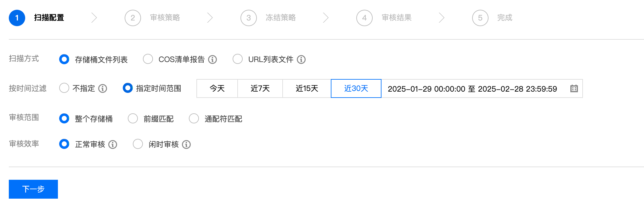644x204 pixels.
Task: Click info icon next to 不指定
Action: [103, 88]
